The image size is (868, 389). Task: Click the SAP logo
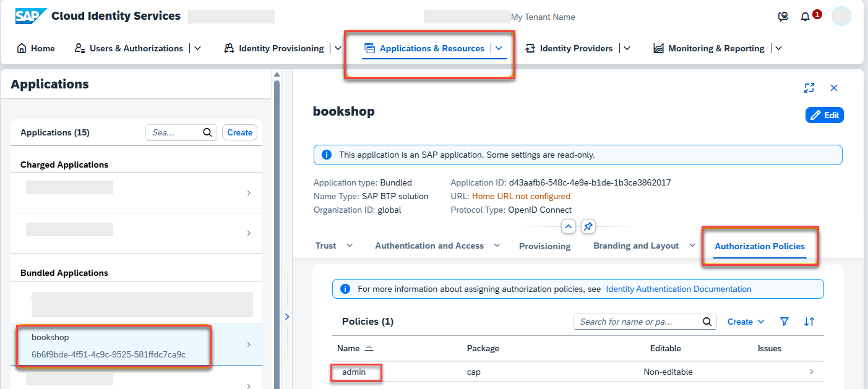point(31,16)
